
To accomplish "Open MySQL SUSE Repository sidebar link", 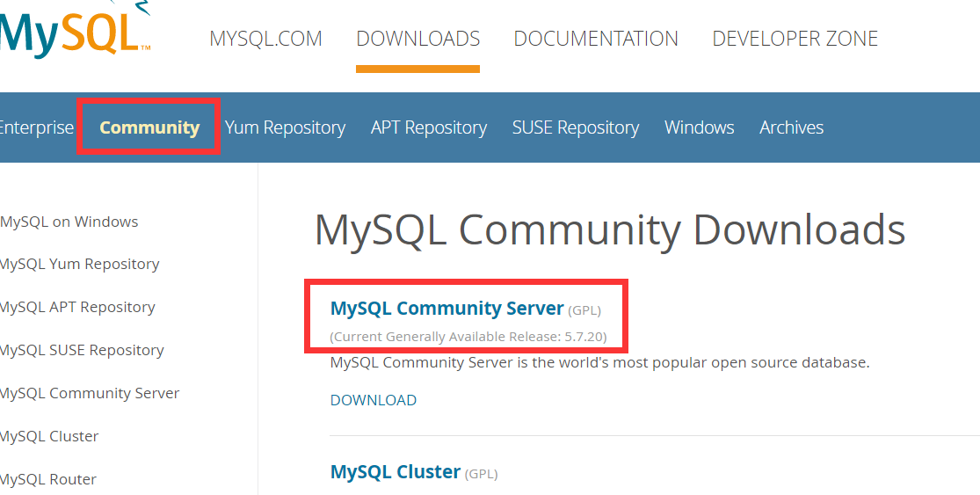I will click(82, 350).
